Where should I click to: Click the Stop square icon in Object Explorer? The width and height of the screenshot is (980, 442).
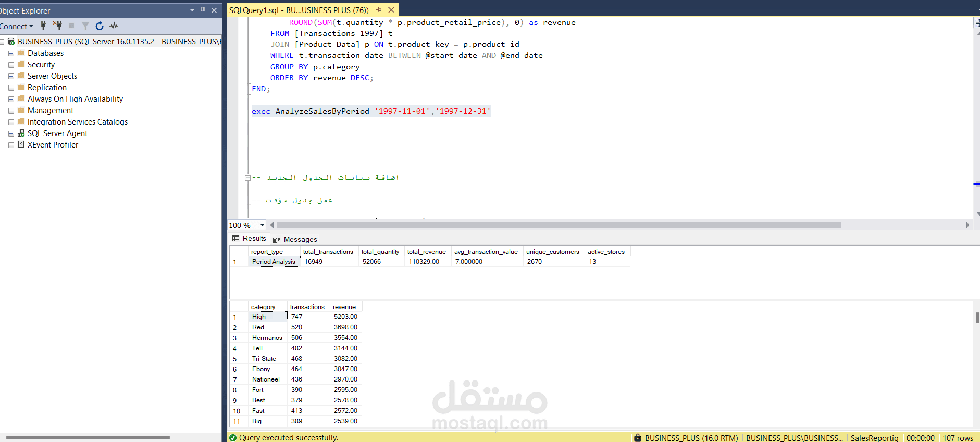[x=71, y=26]
